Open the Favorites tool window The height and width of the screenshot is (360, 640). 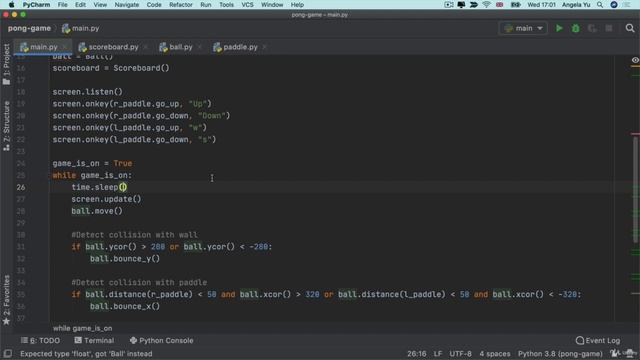tap(6, 300)
